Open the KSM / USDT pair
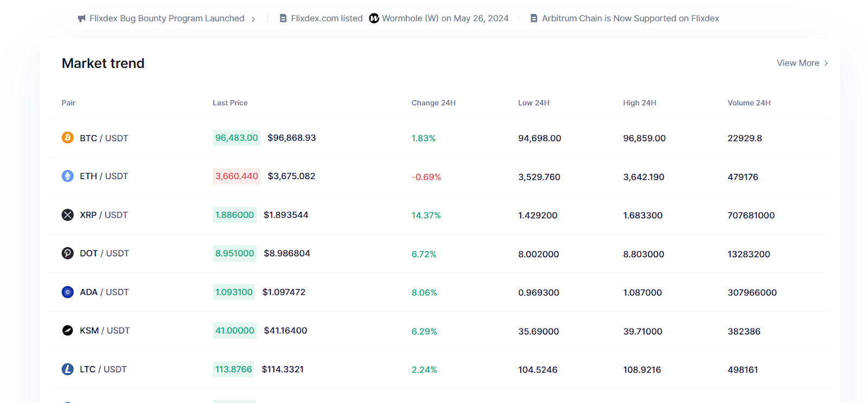This screenshot has width=868, height=403. click(x=105, y=330)
